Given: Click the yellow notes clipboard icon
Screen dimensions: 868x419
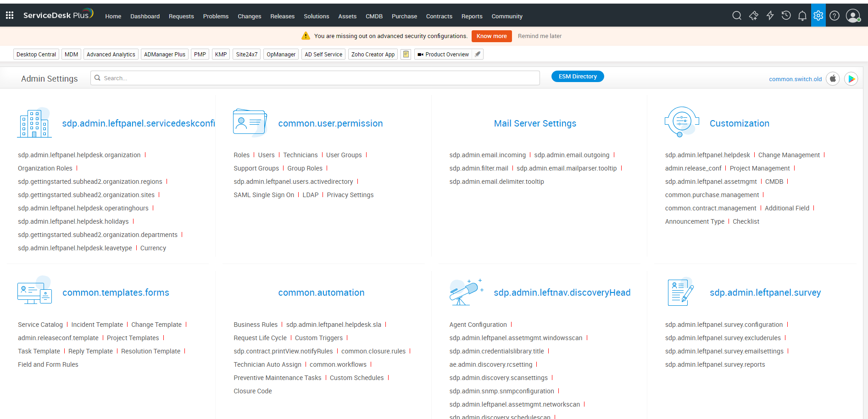Looking at the screenshot, I should (406, 54).
